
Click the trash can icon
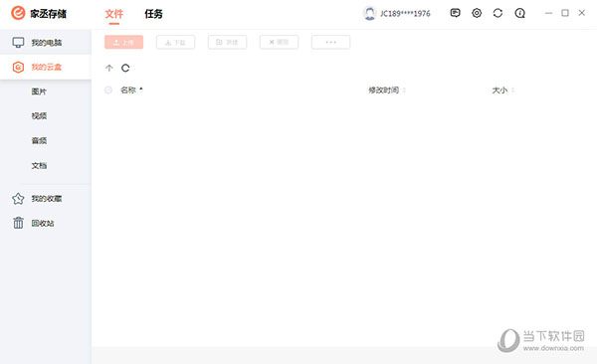[x=18, y=223]
